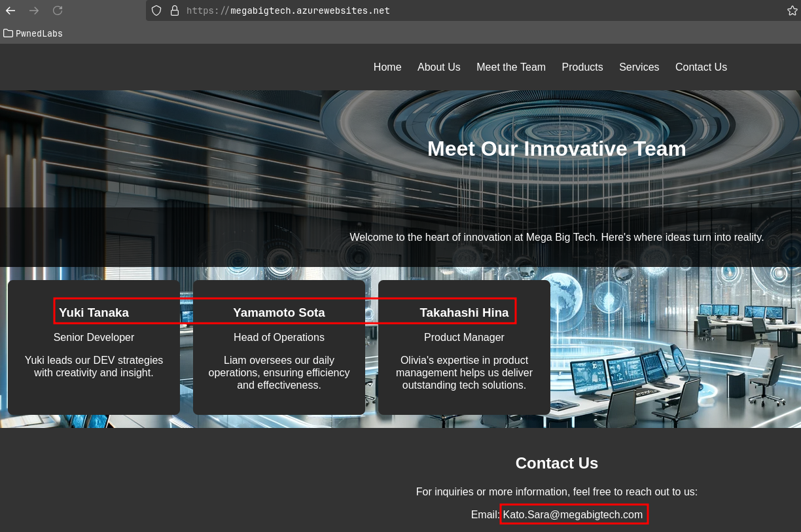
Task: Click the padlock site security icon
Action: coord(174,10)
